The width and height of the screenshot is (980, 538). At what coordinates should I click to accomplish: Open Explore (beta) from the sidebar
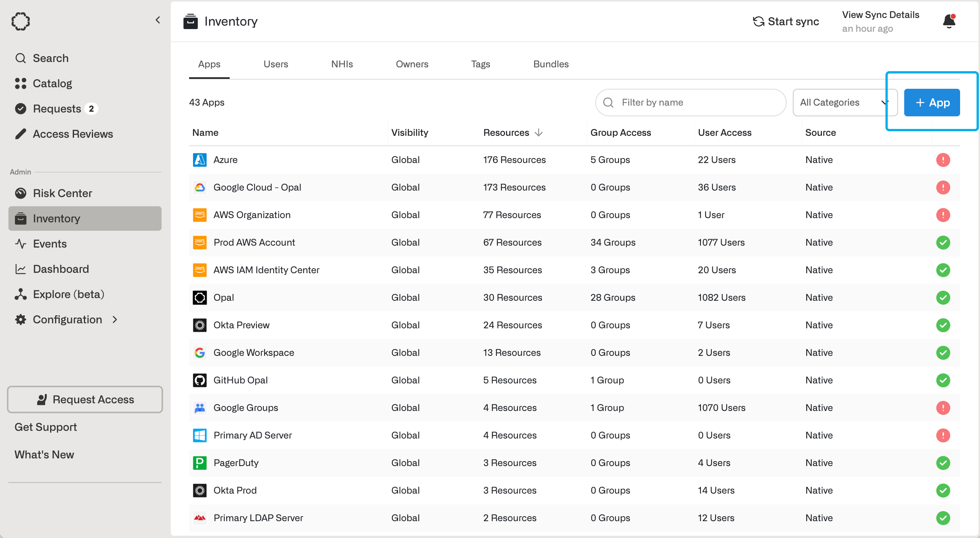pos(68,294)
